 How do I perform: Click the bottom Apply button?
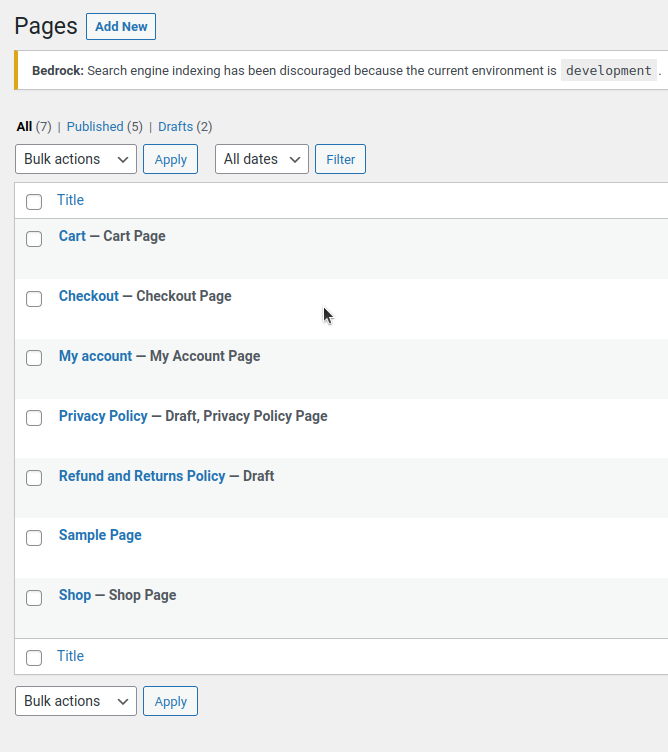[x=170, y=701]
